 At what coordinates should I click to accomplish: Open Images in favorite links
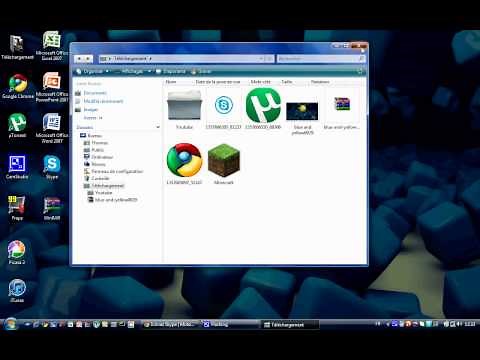87,110
